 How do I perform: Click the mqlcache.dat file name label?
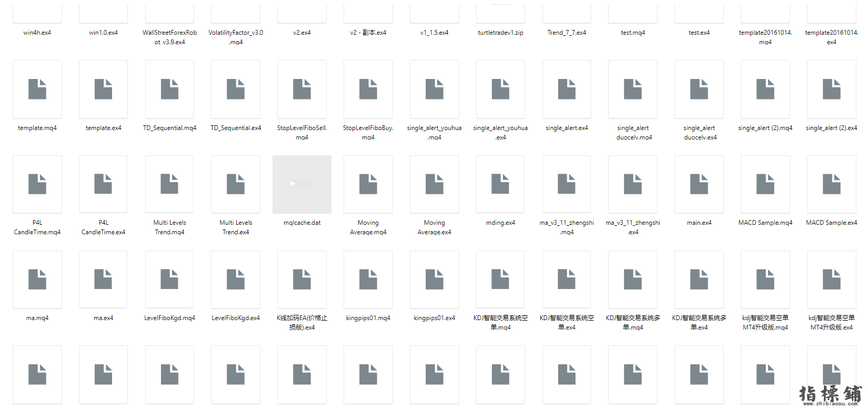pyautogui.click(x=302, y=223)
